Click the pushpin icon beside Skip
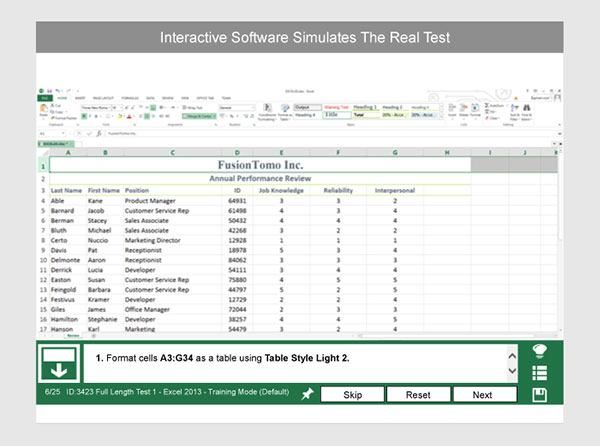 pyautogui.click(x=307, y=394)
